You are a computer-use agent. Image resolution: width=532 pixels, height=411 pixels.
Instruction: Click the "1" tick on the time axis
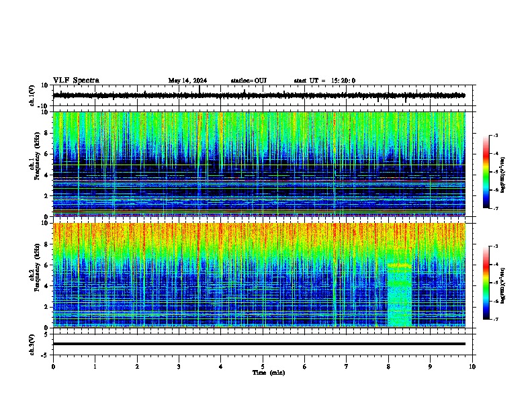pyautogui.click(x=95, y=367)
